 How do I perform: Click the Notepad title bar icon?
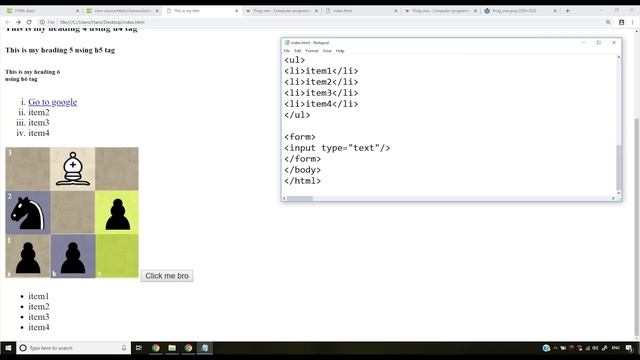coord(287,42)
